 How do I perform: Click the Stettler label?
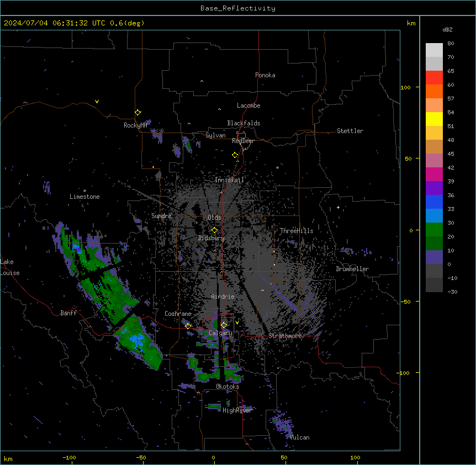click(x=350, y=131)
